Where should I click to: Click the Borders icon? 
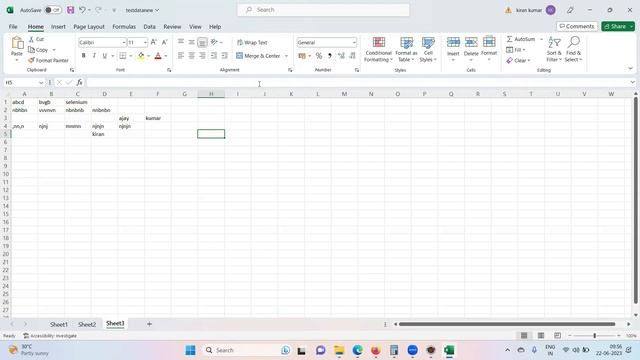click(x=122, y=56)
